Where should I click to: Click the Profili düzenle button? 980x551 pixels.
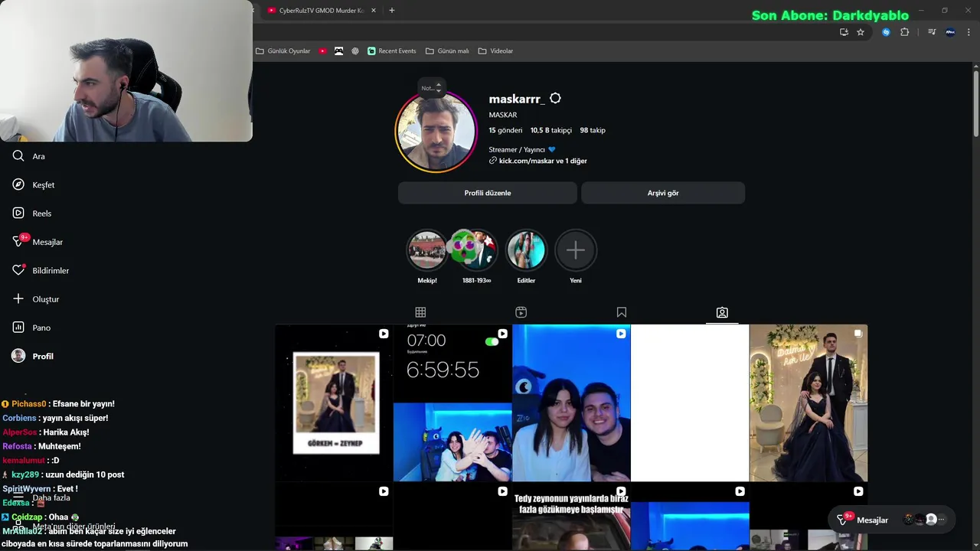coord(488,193)
